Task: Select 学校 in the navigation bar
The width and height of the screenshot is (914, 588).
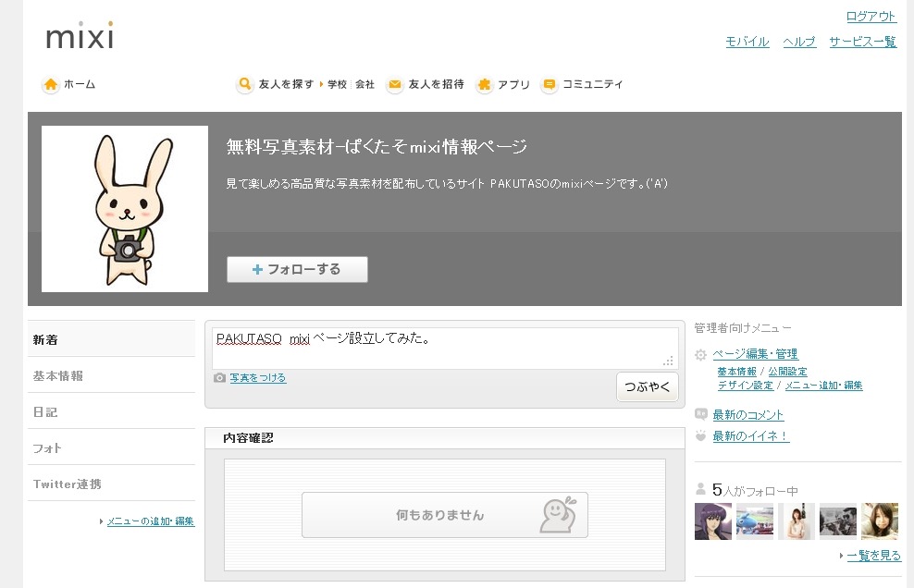Action: tap(337, 84)
